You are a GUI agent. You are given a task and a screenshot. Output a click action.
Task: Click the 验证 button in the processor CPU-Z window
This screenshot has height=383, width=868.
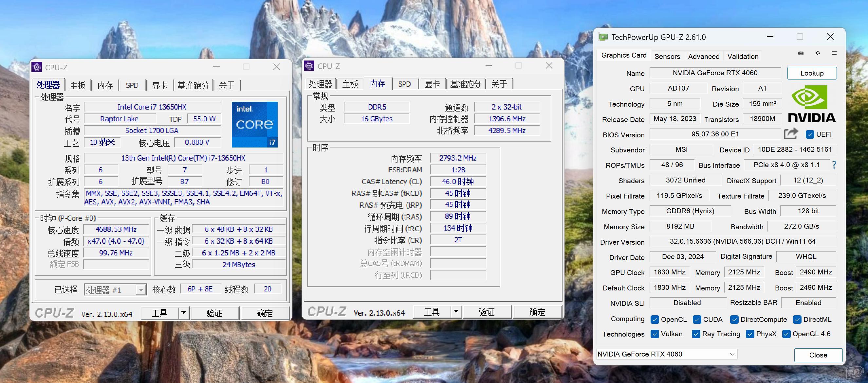pos(215,313)
